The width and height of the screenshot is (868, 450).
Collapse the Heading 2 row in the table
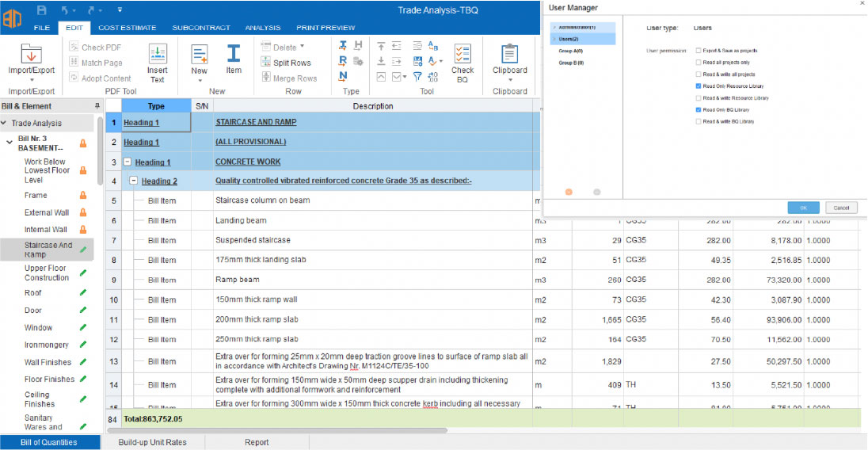tap(133, 181)
